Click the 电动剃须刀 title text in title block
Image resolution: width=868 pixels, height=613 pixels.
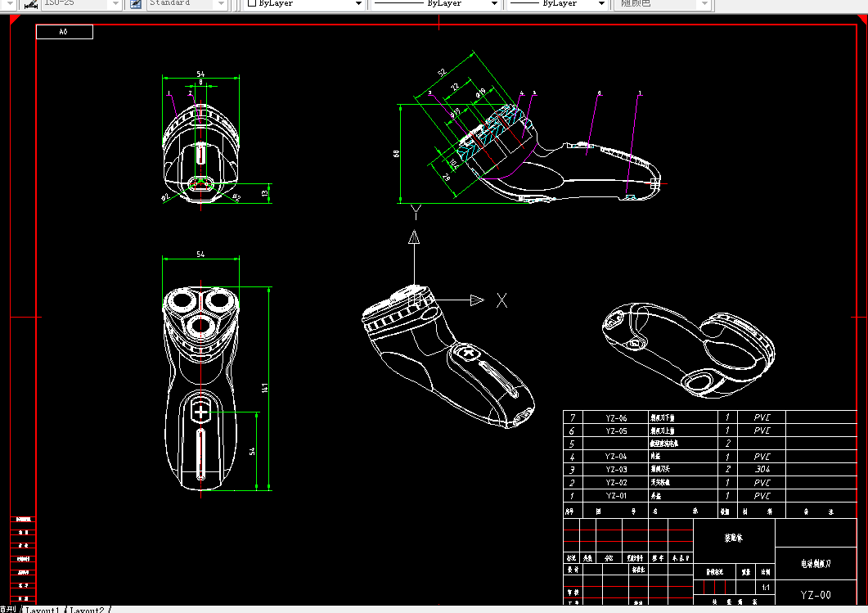(816, 564)
